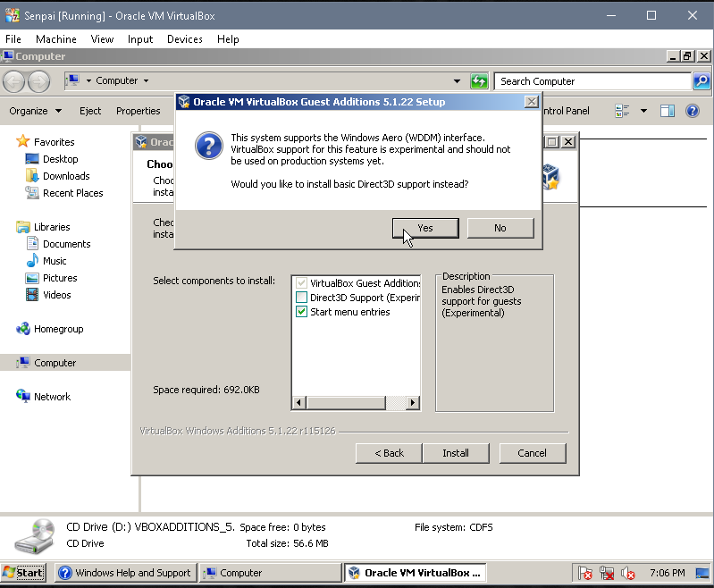Open Documents library
The height and width of the screenshot is (588, 714).
point(58,244)
